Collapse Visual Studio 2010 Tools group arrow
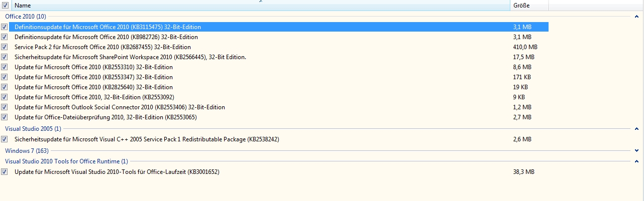Screen dimensions: 644x201 click(x=636, y=161)
